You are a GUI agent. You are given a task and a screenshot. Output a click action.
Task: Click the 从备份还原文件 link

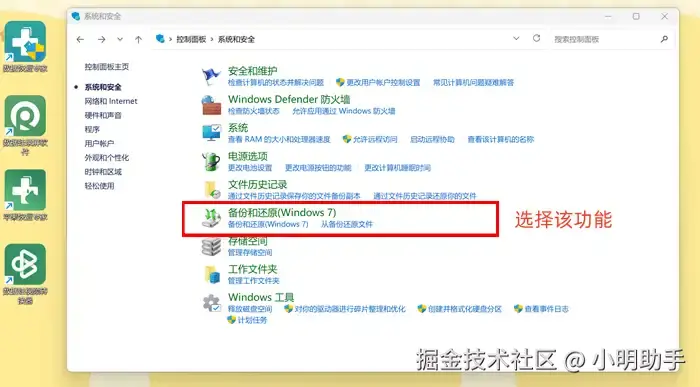[x=346, y=224]
